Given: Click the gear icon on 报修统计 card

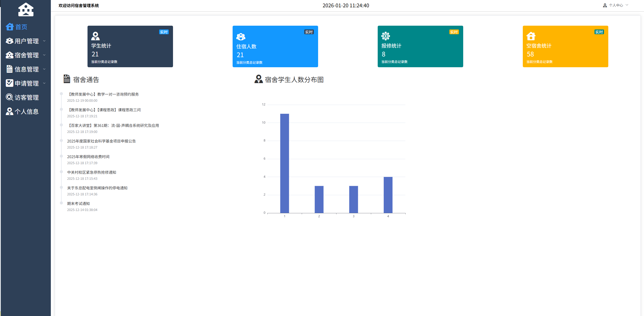Looking at the screenshot, I should coord(385,36).
